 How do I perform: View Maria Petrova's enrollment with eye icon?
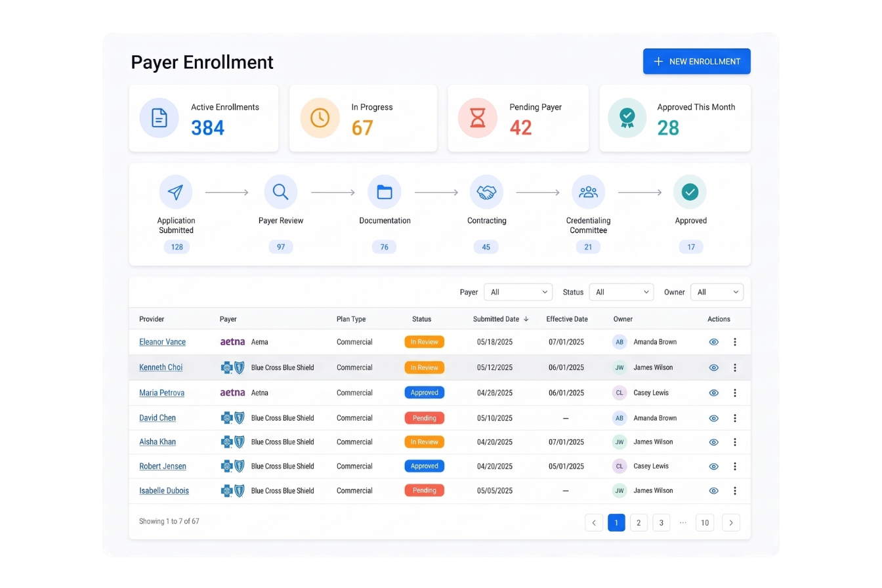pos(714,393)
